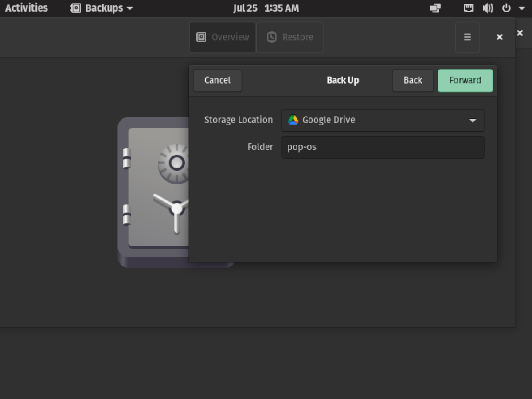The width and height of the screenshot is (532, 399).
Task: Click the power icon in the top bar
Action: (506, 8)
